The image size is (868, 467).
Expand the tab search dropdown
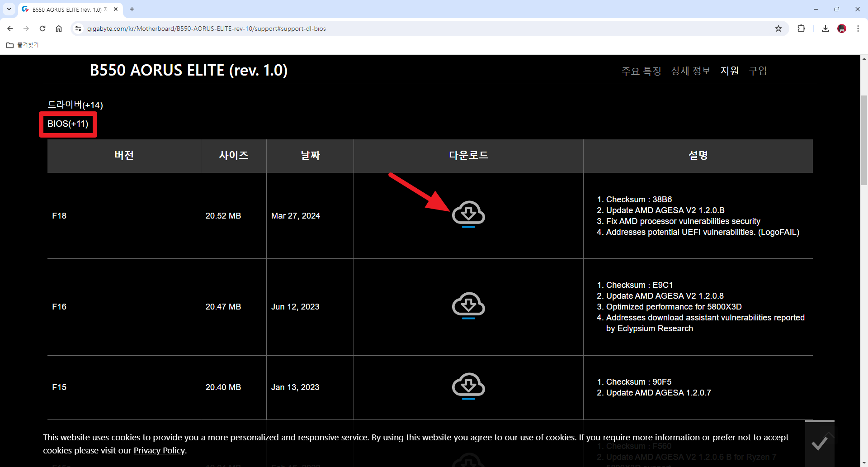click(9, 9)
